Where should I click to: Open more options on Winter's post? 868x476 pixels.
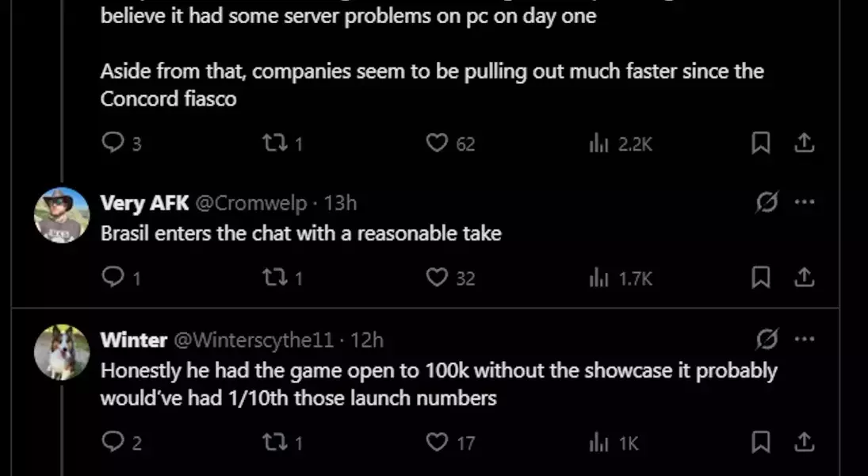804,340
